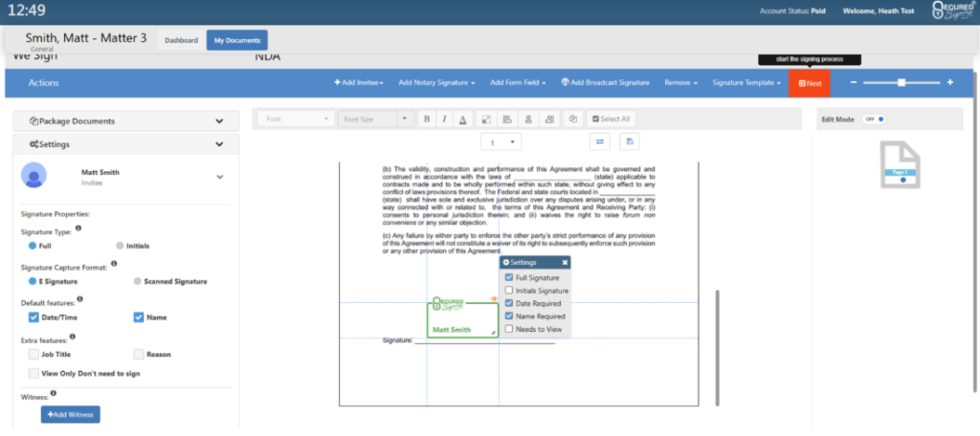Select the Initials signature type
The image size is (980, 436).
pos(120,246)
